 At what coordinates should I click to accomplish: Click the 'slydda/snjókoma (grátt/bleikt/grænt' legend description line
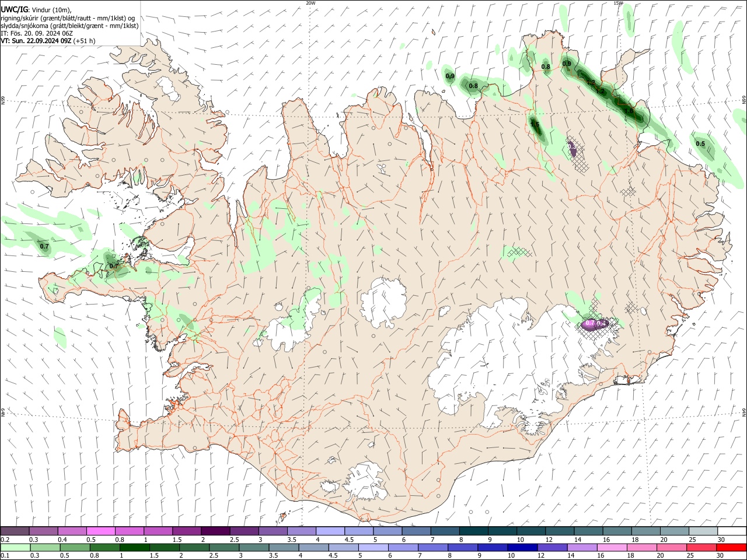(x=69, y=26)
